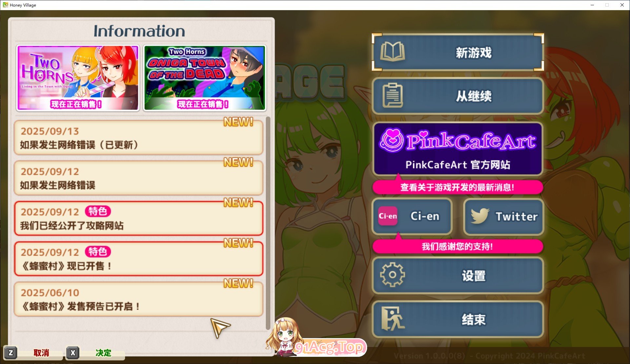Open PinkCafeArt official website banner
This screenshot has height=364, width=630.
point(458,149)
